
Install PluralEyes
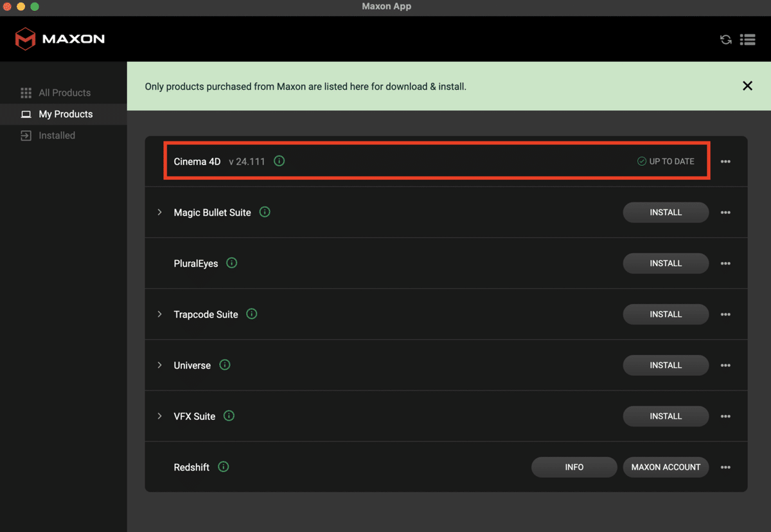click(666, 263)
